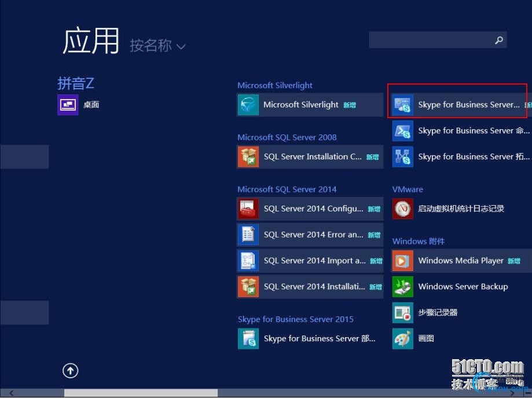Launch Windows Media Player icon
Screen dimensions: 532x398
coord(403,261)
